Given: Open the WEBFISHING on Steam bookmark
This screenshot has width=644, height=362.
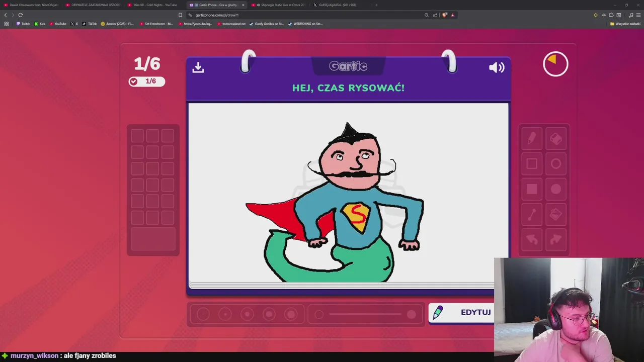Looking at the screenshot, I should tap(305, 24).
